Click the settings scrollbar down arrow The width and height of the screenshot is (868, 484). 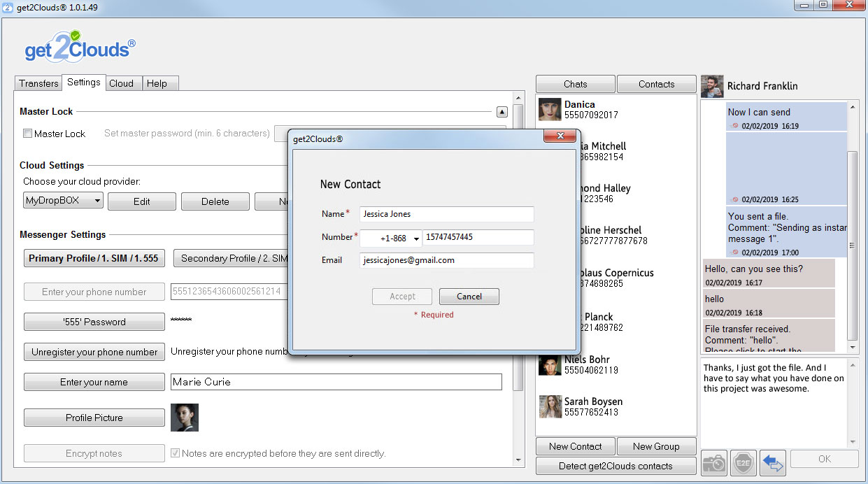[518, 460]
